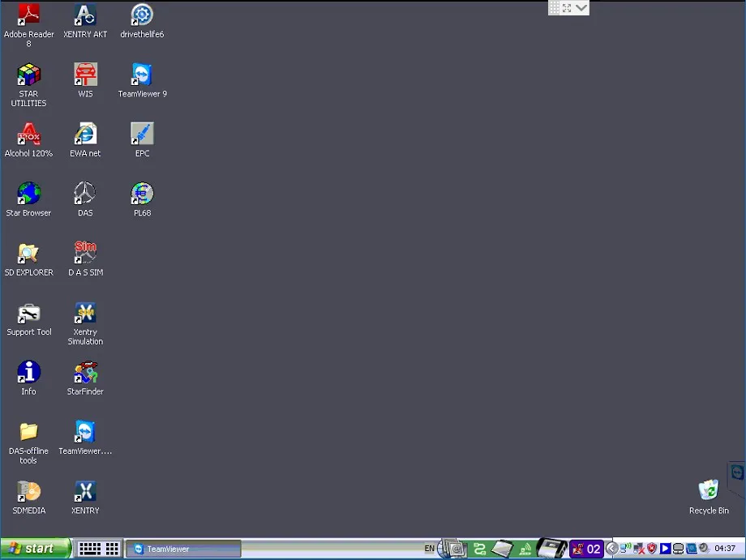Viewport: 746px width, 560px height.
Task: Toggle full screen in the TeamViewer toolbar
Action: [567, 7]
